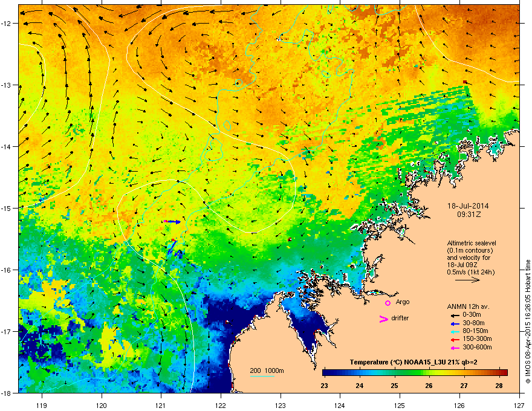Viewport: 532px width, 411px height.
Task: Click the longitude axis label '123'
Action: tap(281, 406)
